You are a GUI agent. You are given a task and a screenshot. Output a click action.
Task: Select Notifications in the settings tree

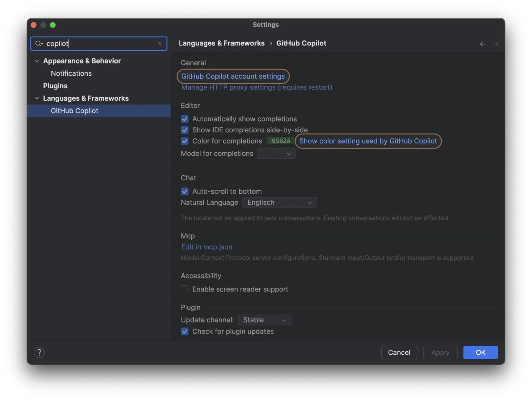71,73
